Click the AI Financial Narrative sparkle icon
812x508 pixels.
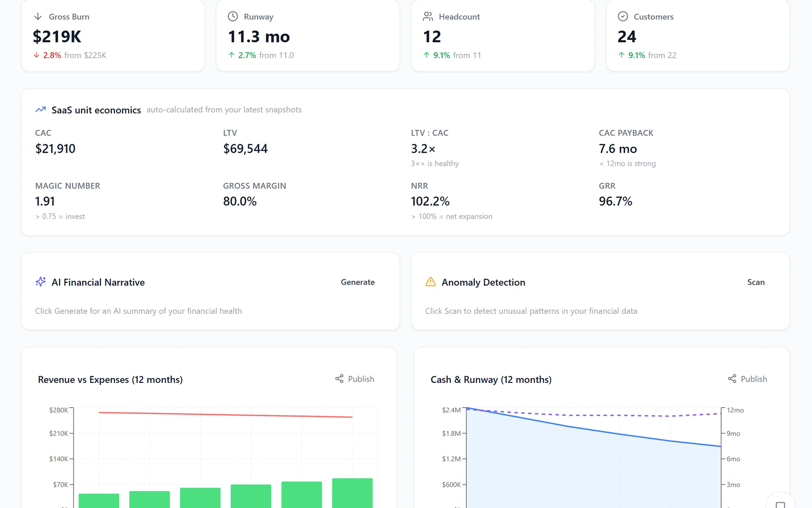pyautogui.click(x=41, y=282)
